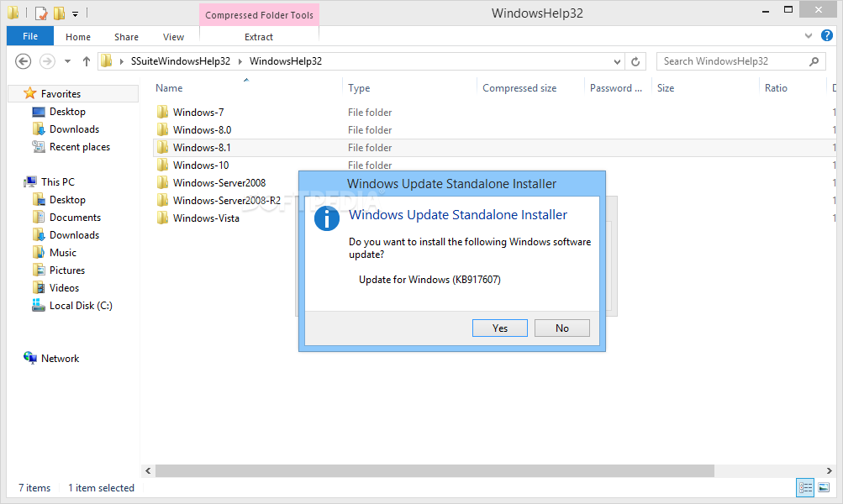This screenshot has width=843, height=504.
Task: Click WindowsHelp32 in the breadcrumb path
Action: 286,61
